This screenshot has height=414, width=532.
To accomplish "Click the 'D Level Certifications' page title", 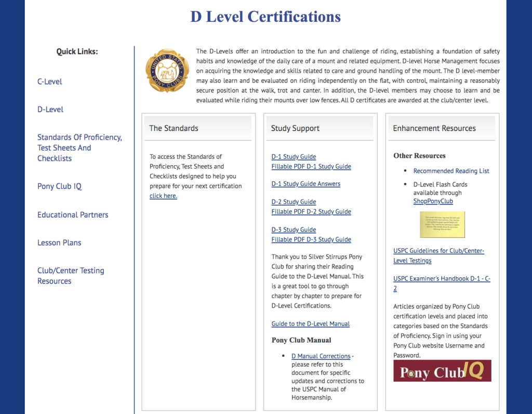I will (x=265, y=17).
